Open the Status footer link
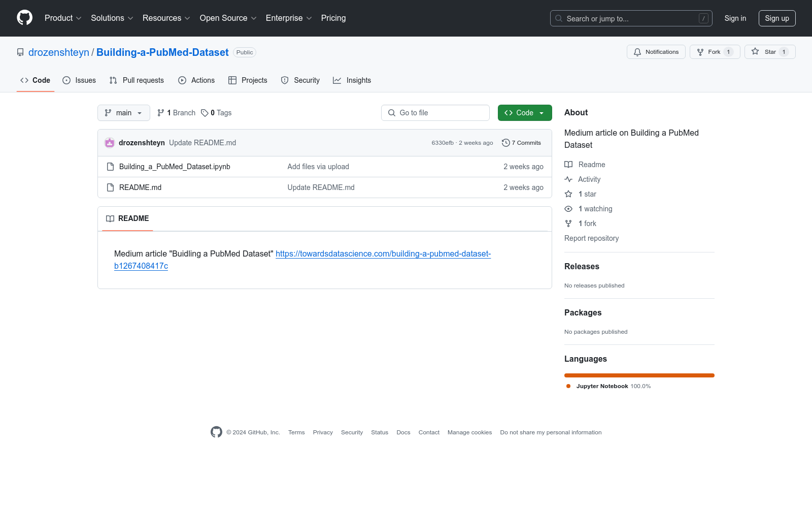 pyautogui.click(x=380, y=432)
